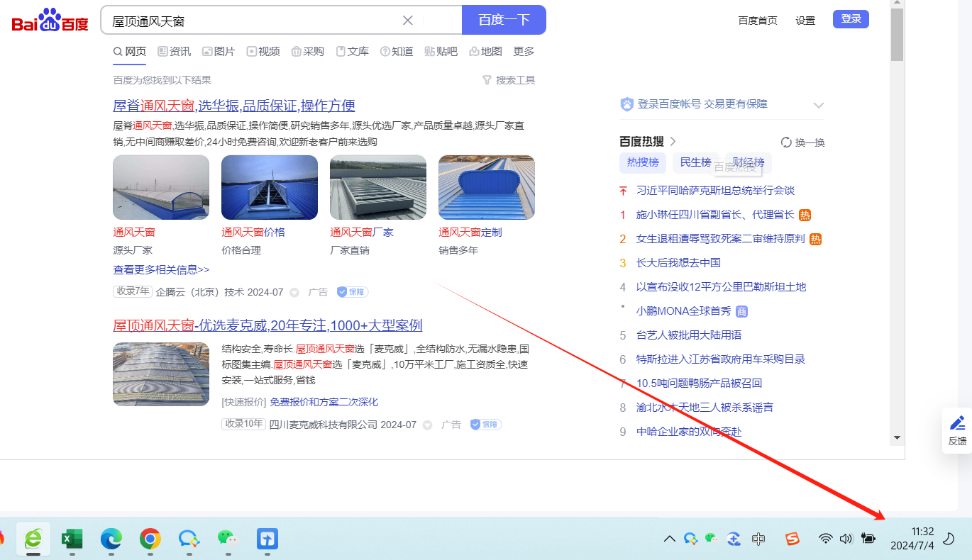
Task: Click 查看更多相关信息>>
Action: tap(161, 269)
